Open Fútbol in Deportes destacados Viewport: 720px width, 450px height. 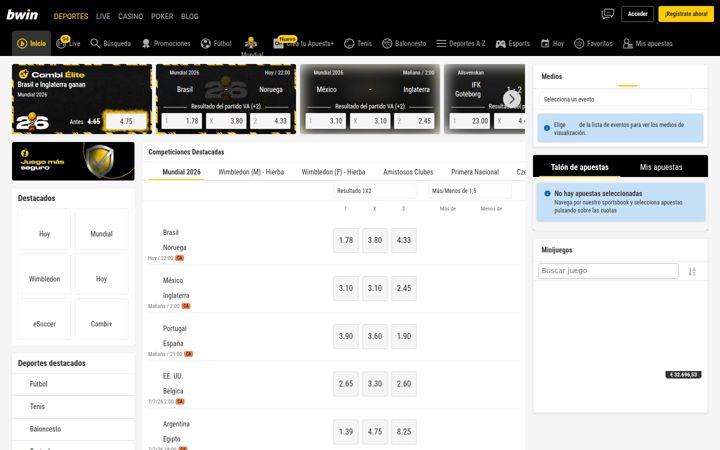(x=73, y=384)
